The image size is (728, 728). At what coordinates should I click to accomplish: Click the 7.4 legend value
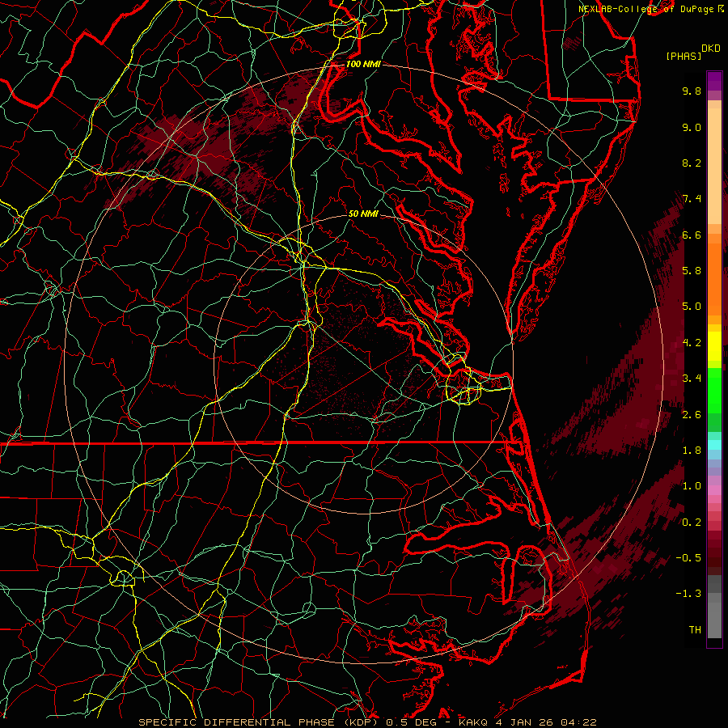[692, 199]
